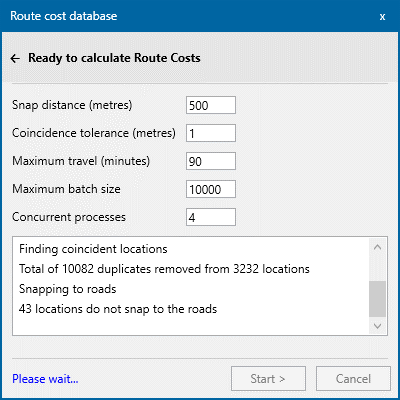Click the Concurrent processes input box
Viewport: 400px width, 400px height.
[x=211, y=217]
